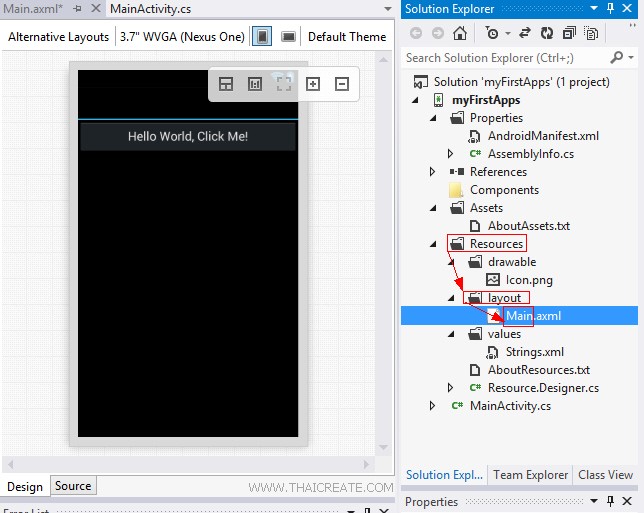Open Solution Explorer window position dropdown

[594, 8]
